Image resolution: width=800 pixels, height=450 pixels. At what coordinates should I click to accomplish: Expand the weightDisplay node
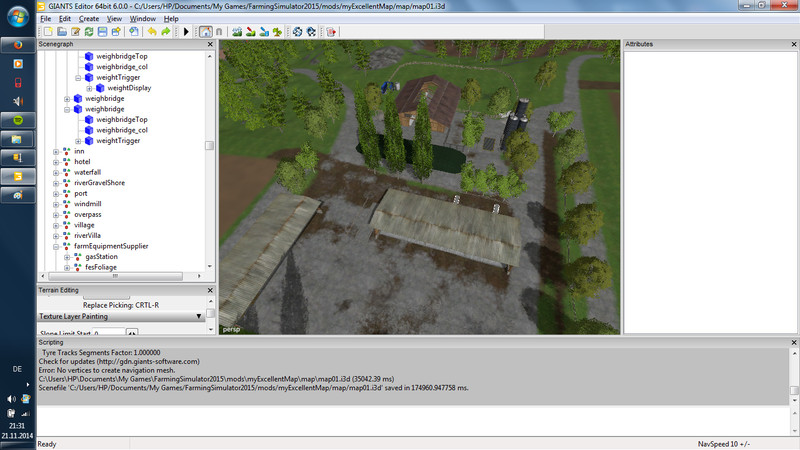(x=89, y=88)
